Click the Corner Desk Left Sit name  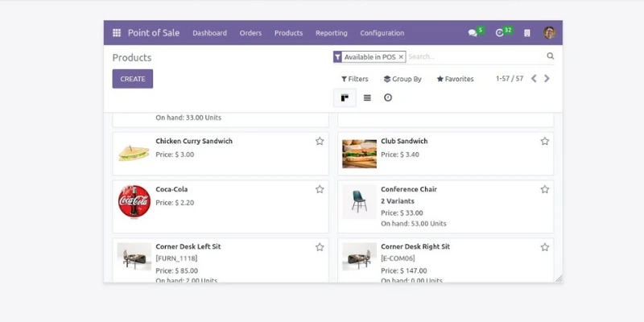point(188,246)
